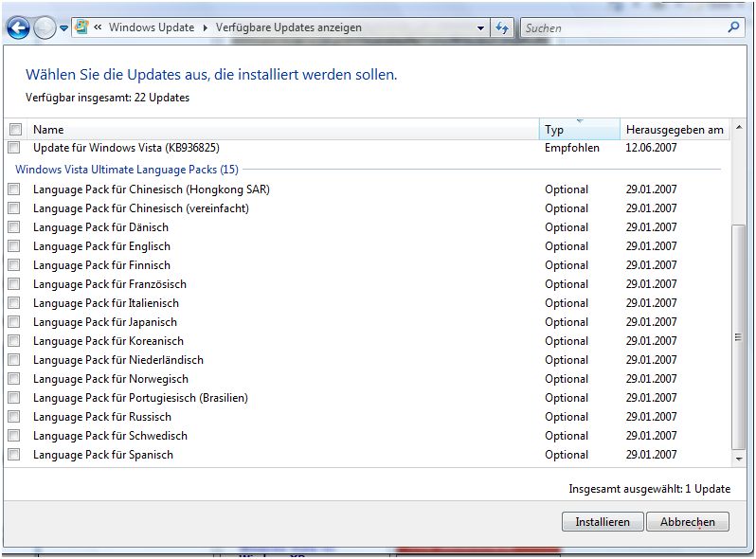Check Language Pack für Spanisch
This screenshot has width=756, height=559.
14,455
